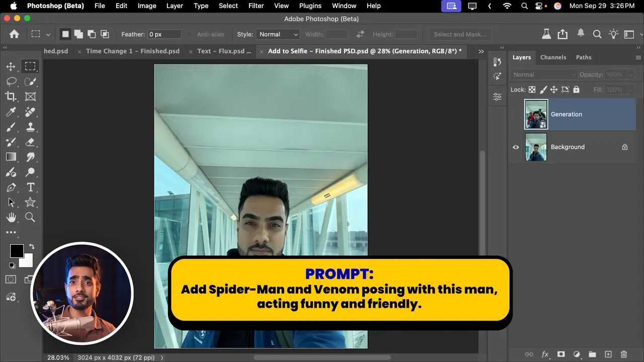644x362 pixels.
Task: Select the Path Selection arrow tool
Action: coord(11,202)
